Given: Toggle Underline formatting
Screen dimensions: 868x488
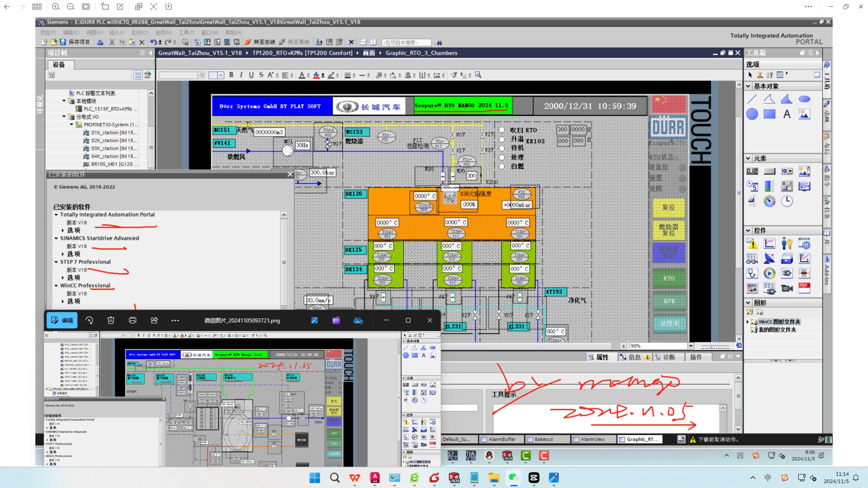Looking at the screenshot, I should click(251, 75).
